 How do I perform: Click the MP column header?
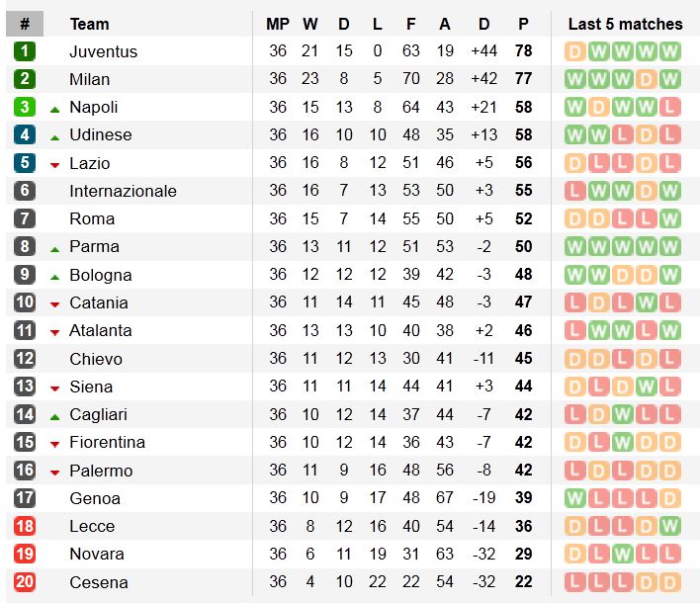278,24
